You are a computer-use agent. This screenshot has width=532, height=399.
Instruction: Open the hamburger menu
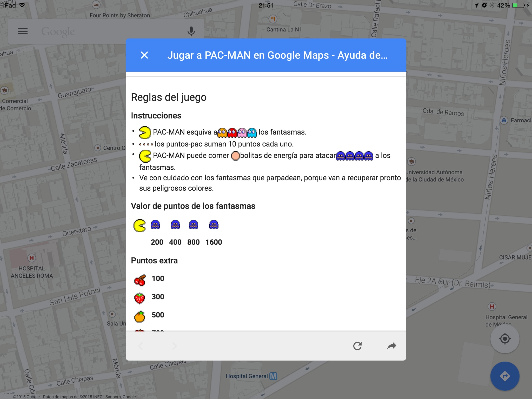coord(23,31)
